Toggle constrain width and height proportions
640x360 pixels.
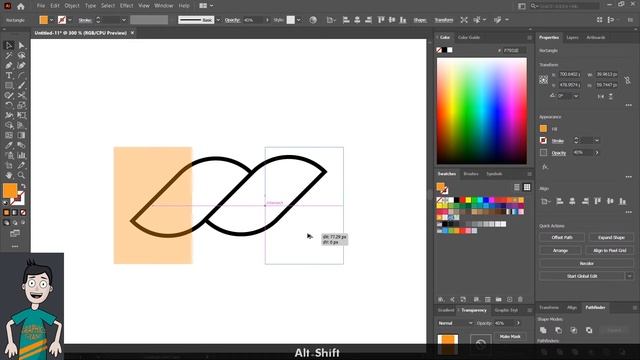tap(627, 79)
